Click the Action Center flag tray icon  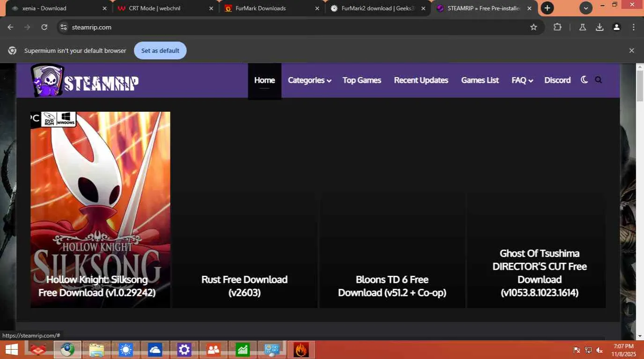pyautogui.click(x=577, y=350)
